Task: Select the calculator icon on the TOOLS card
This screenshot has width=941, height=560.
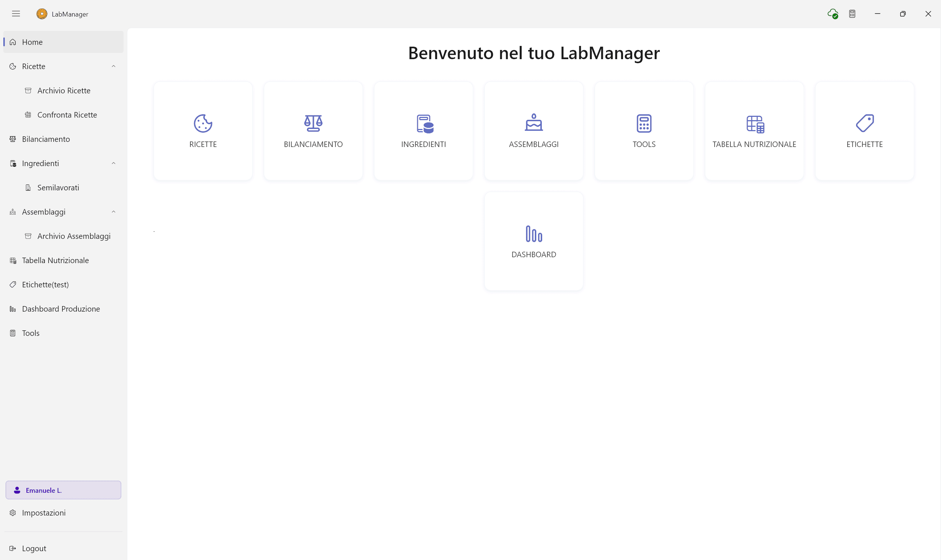Action: pos(644,123)
